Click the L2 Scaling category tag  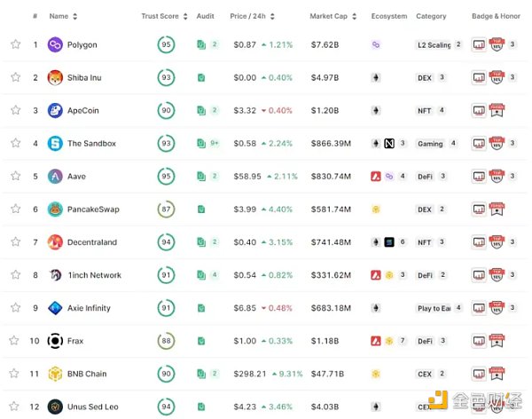434,44
